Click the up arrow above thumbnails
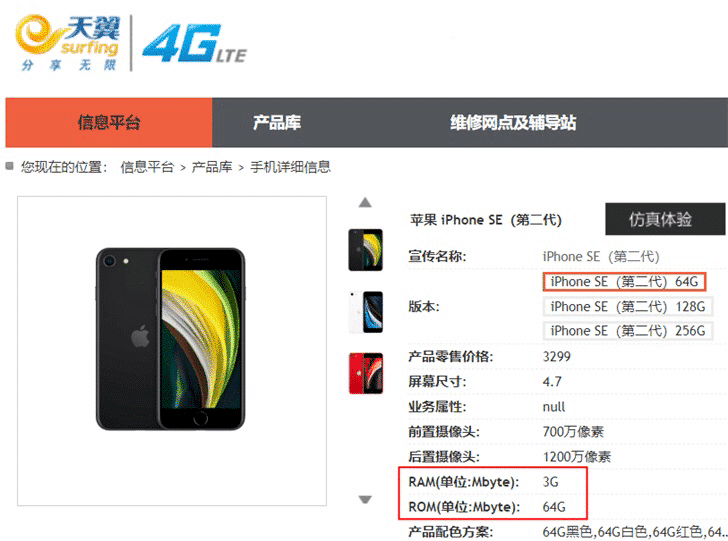This screenshot has width=728, height=541. pos(365,202)
